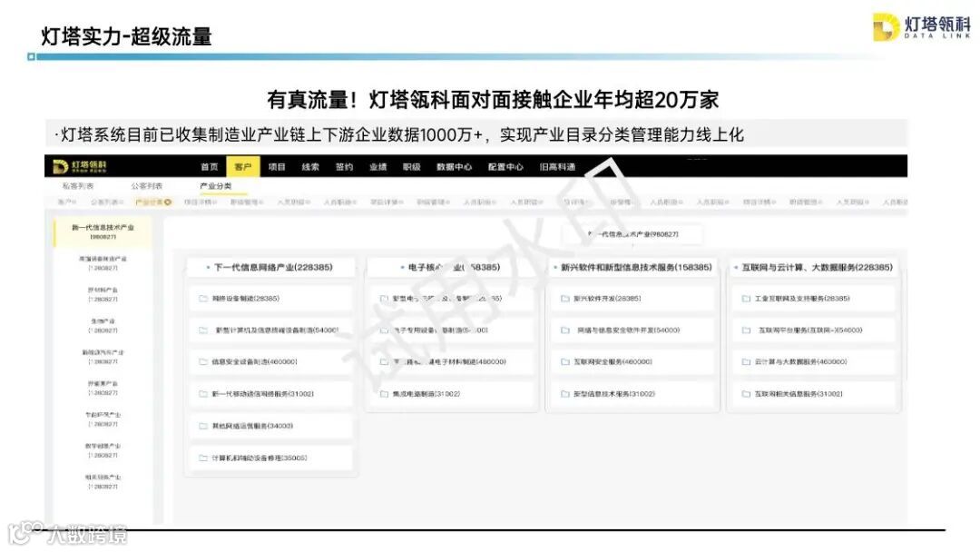Click folder icon beside 其他网络运营服务(34000)
The height and width of the screenshot is (552, 980).
tap(203, 426)
